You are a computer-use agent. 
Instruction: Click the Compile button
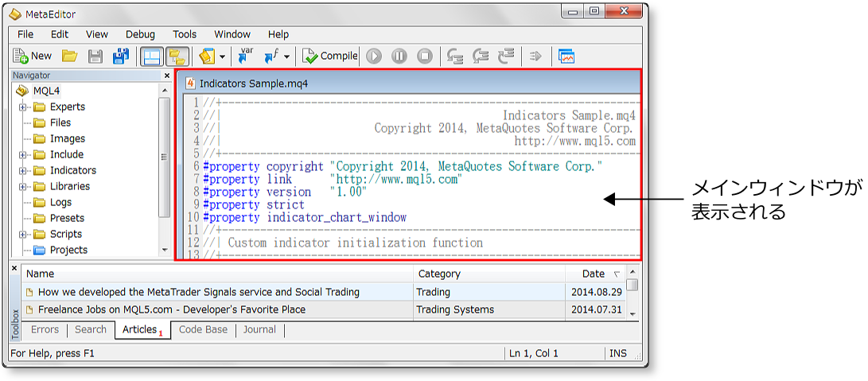click(330, 56)
